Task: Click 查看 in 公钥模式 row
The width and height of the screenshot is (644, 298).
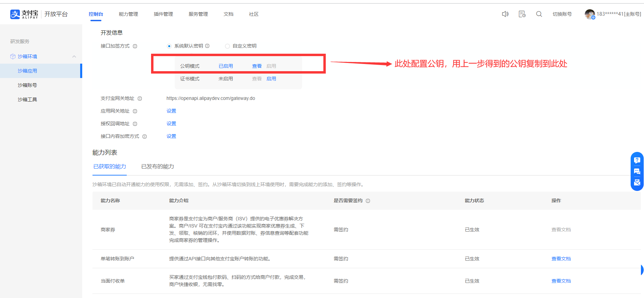Action: 257,66
